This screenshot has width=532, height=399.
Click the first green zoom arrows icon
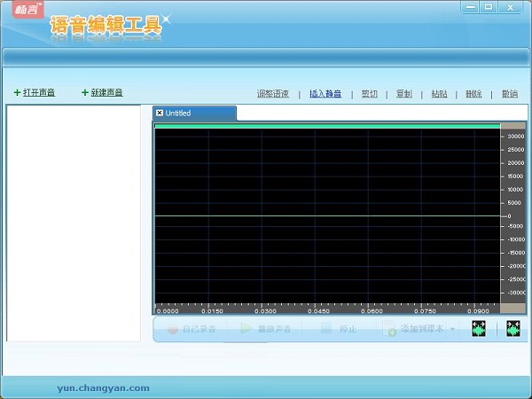(480, 329)
